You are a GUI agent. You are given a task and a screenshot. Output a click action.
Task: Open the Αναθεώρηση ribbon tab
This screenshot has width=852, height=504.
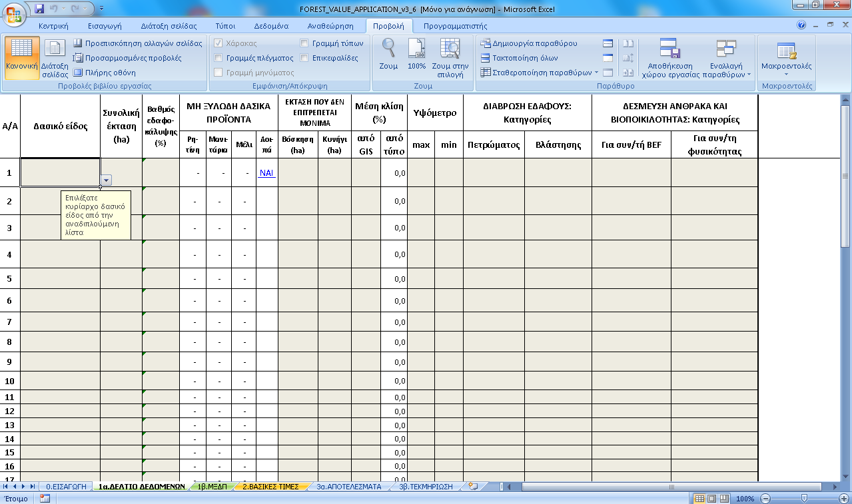point(330,26)
